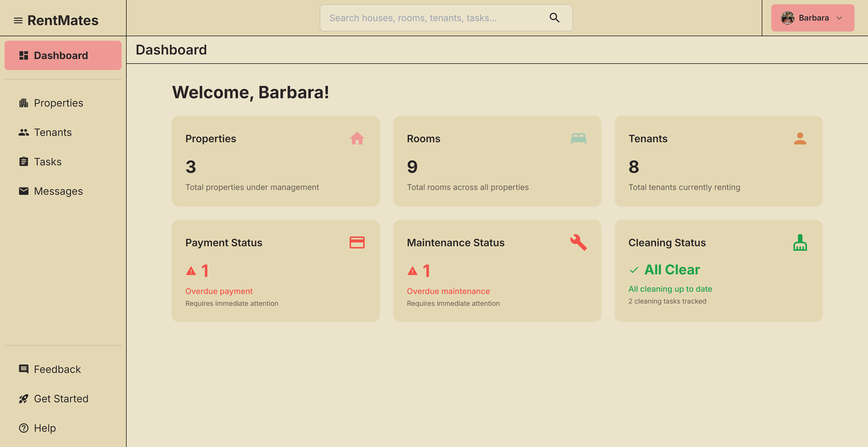Click the search magnifier icon
This screenshot has width=868, height=447.
point(554,18)
